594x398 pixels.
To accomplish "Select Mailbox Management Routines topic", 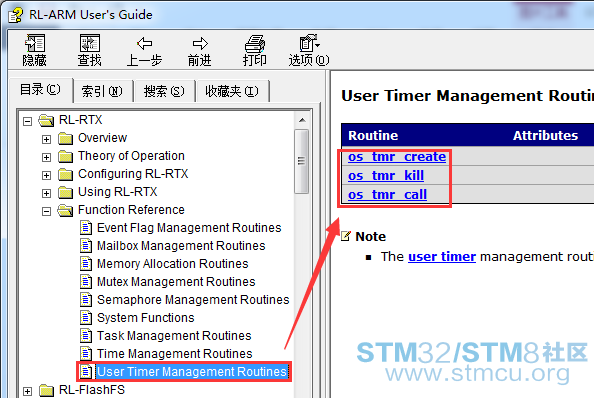I will pyautogui.click(x=181, y=246).
